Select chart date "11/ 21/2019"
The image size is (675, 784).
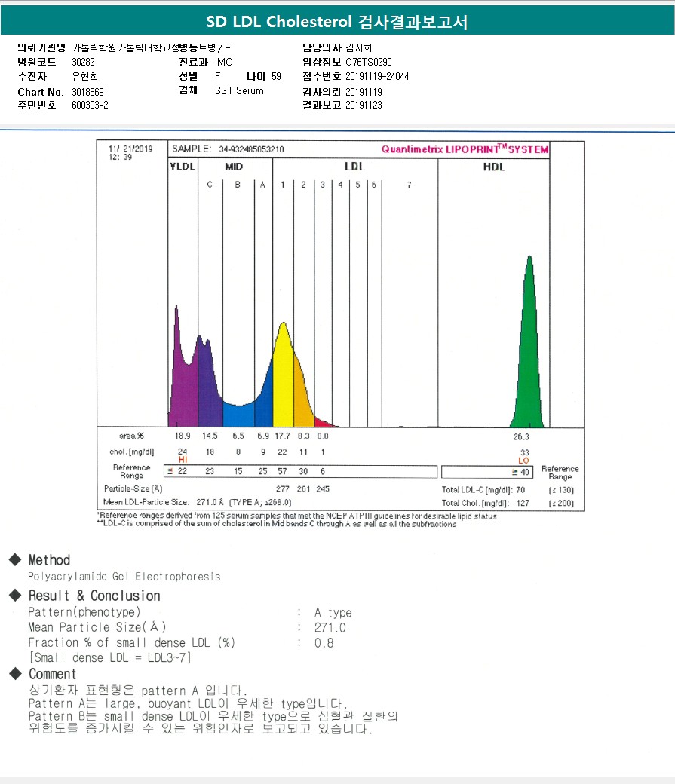(130, 149)
